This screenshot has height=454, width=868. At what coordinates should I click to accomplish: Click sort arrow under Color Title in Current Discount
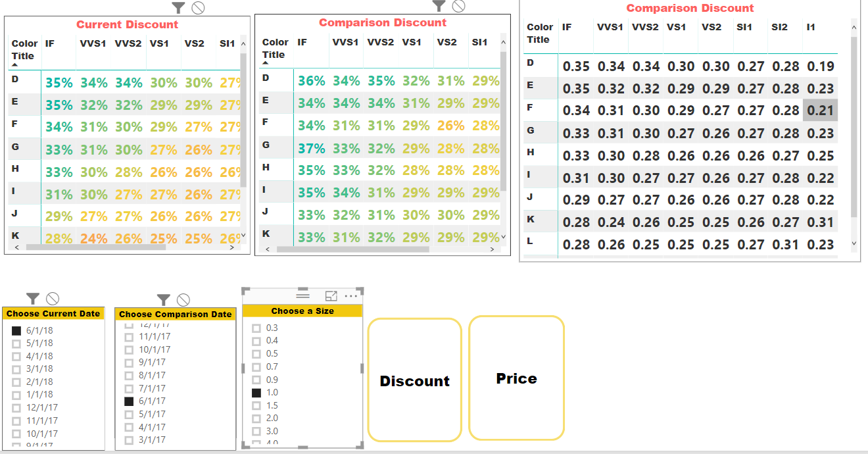[x=14, y=64]
